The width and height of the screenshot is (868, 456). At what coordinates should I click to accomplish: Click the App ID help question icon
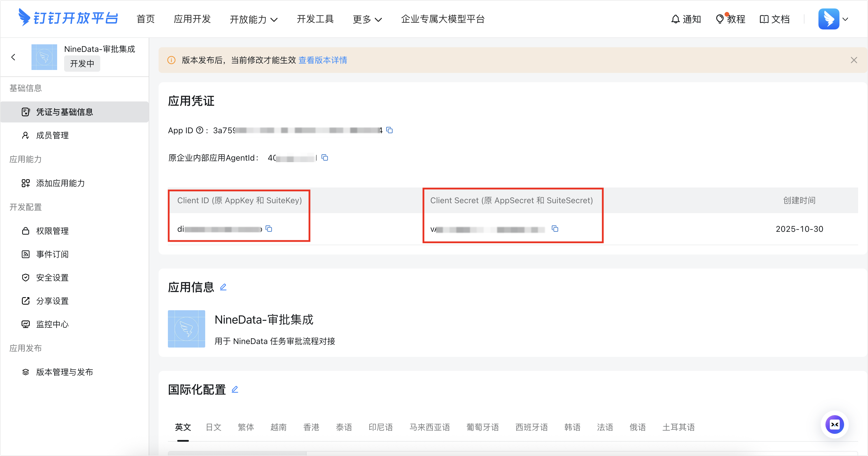199,130
